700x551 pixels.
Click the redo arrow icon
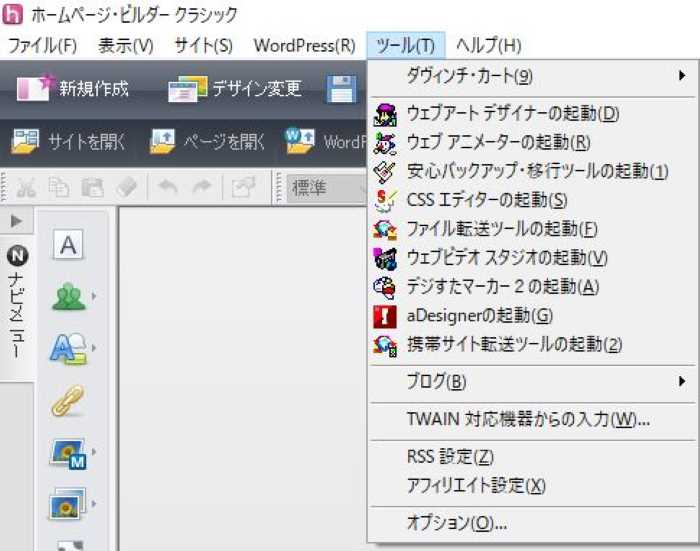pyautogui.click(x=202, y=188)
